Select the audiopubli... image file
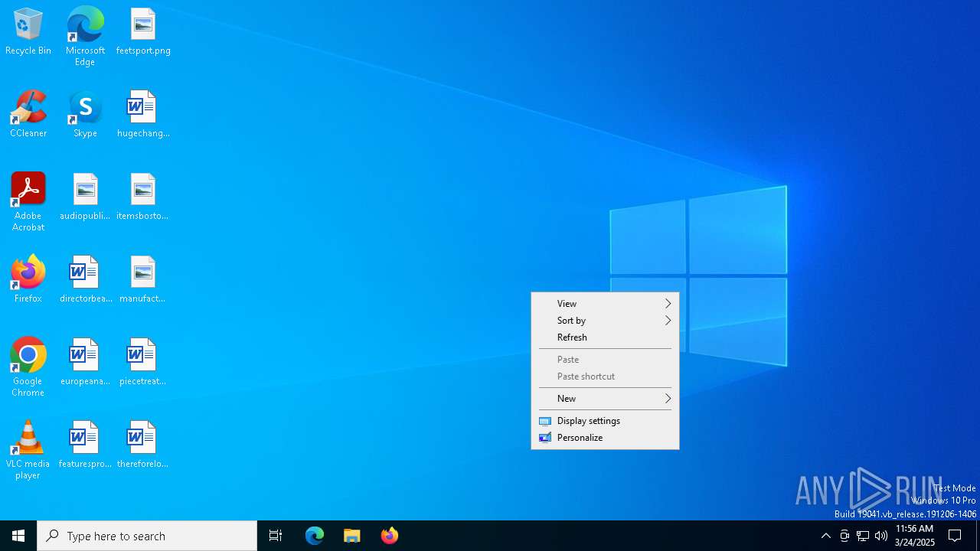Viewport: 980px width, 551px height. point(85,197)
